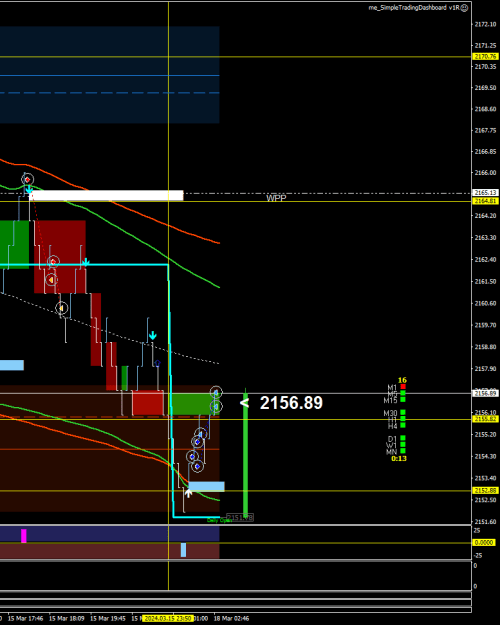Select the yellow 2152.88 price level label
The image size is (500, 625).
[484, 490]
